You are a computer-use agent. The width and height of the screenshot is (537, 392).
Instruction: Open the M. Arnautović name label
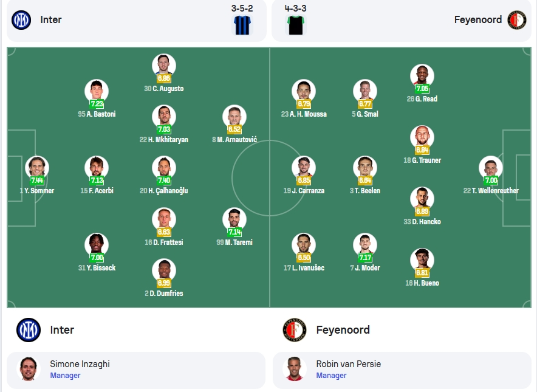click(234, 140)
